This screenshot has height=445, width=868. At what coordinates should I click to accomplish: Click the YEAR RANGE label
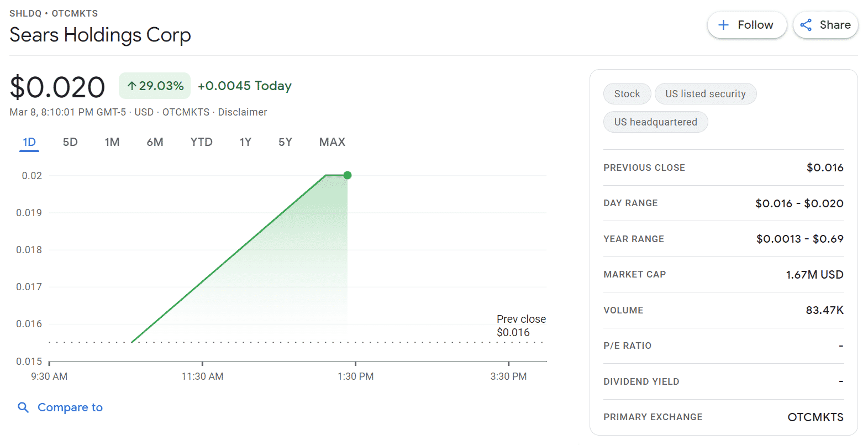pyautogui.click(x=634, y=239)
